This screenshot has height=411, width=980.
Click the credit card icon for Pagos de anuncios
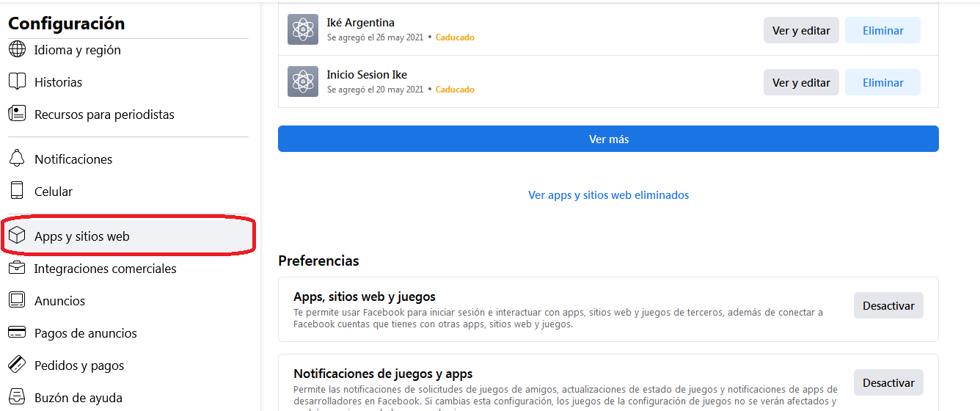[17, 333]
